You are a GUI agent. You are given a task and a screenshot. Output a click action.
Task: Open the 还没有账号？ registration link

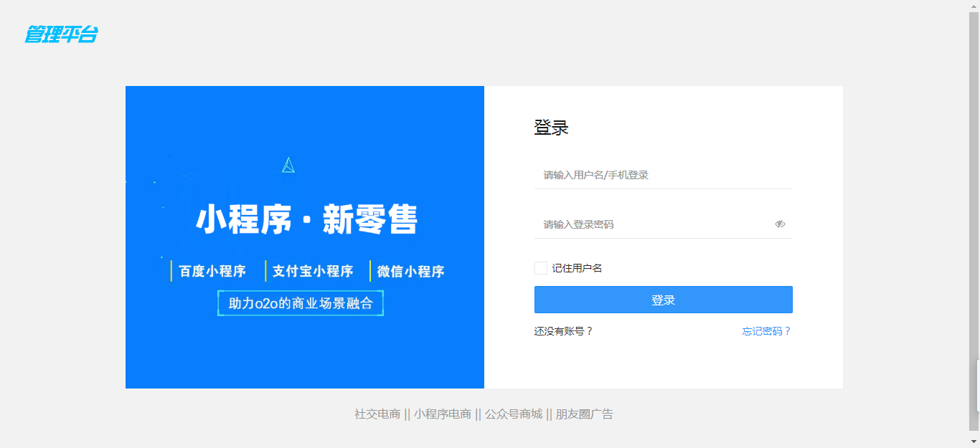click(564, 331)
